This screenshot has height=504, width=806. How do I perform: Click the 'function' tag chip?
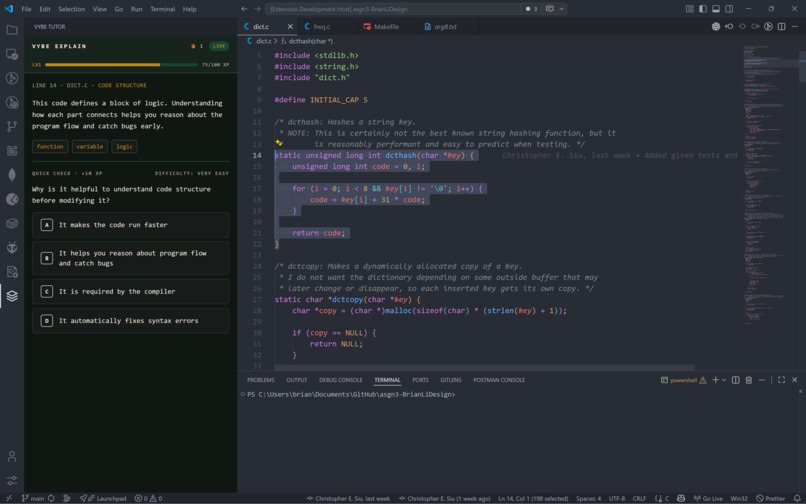coord(50,147)
